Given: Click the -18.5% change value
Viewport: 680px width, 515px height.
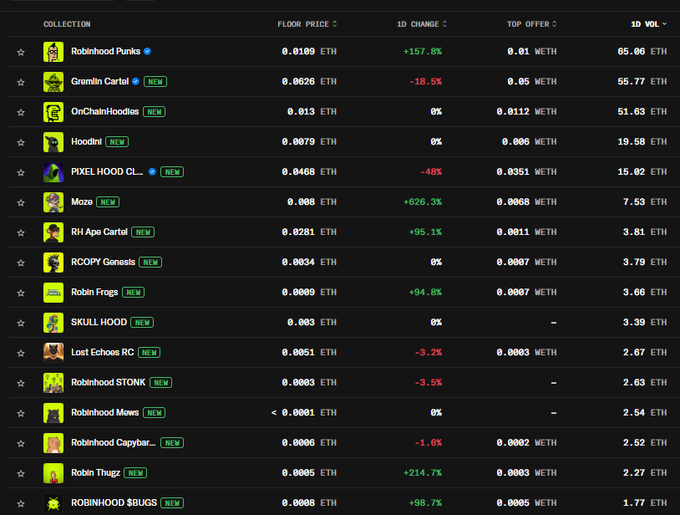Looking at the screenshot, I should click(x=425, y=81).
